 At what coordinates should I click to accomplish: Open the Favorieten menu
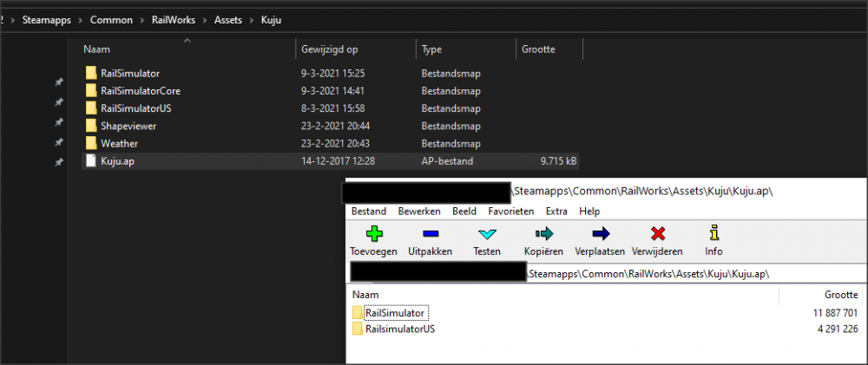coord(511,212)
